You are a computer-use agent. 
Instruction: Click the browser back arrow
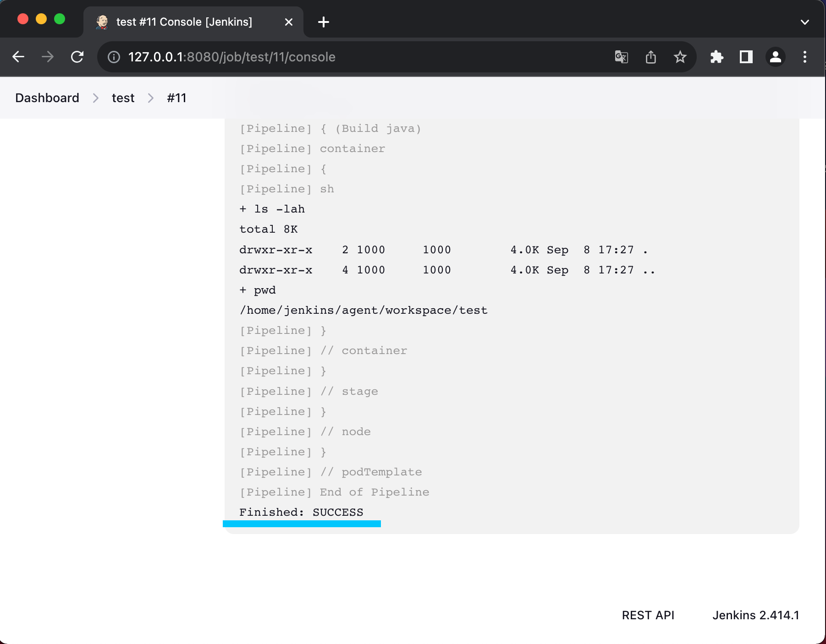18,57
